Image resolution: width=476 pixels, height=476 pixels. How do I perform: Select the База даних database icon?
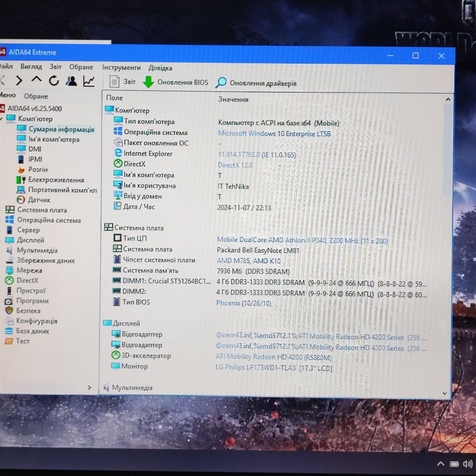coord(9,331)
